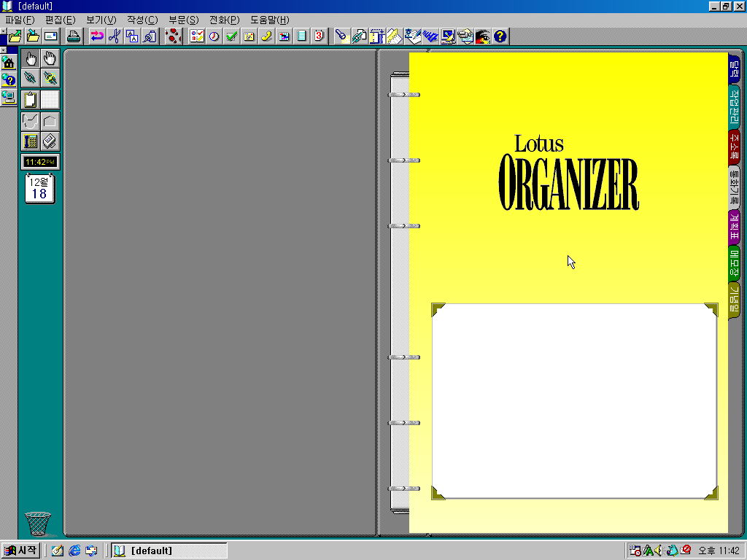This screenshot has width=747, height=560.
Task: Launch Internet Explorer from quick launch
Action: coord(74,551)
